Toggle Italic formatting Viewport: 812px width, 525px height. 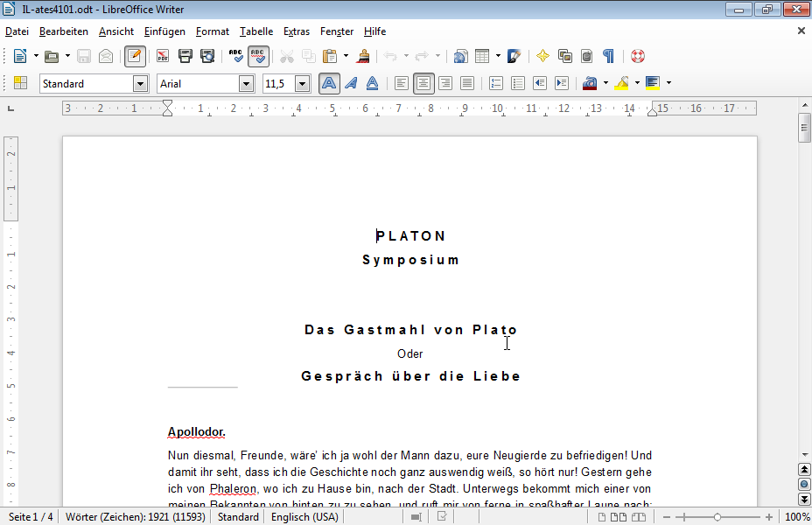351,83
